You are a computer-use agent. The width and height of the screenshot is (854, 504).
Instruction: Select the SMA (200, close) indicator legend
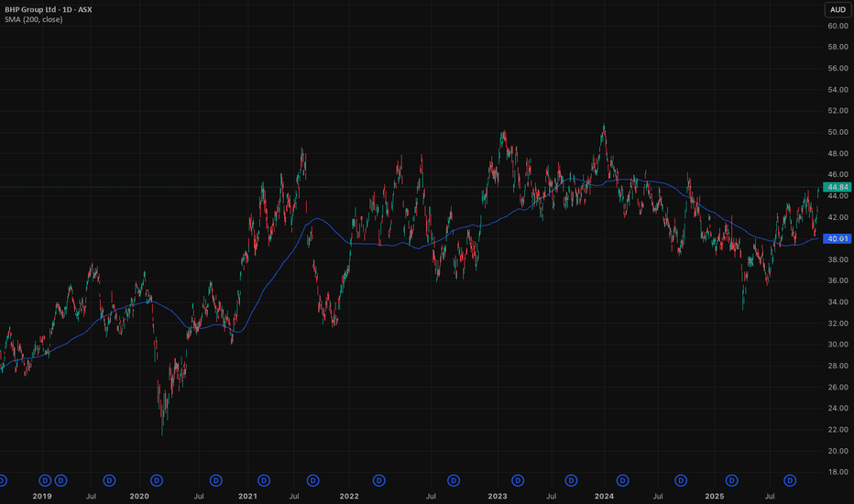tap(32, 19)
